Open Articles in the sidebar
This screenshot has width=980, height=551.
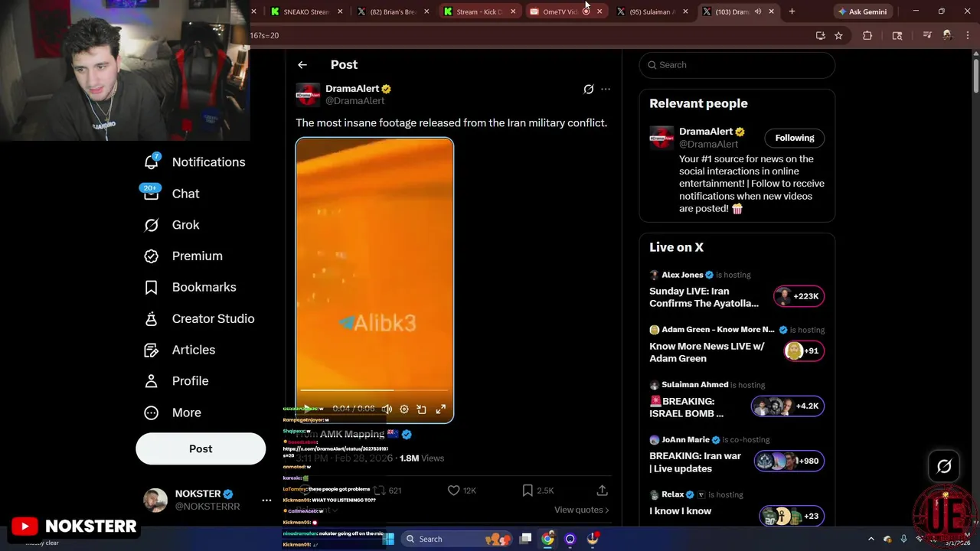[x=181, y=350]
